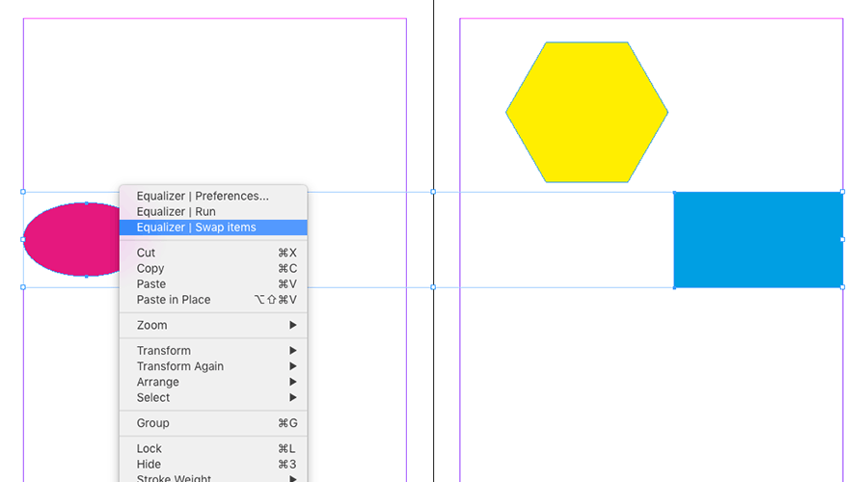Click Lock in the context menu
868x482 pixels.
click(x=149, y=448)
